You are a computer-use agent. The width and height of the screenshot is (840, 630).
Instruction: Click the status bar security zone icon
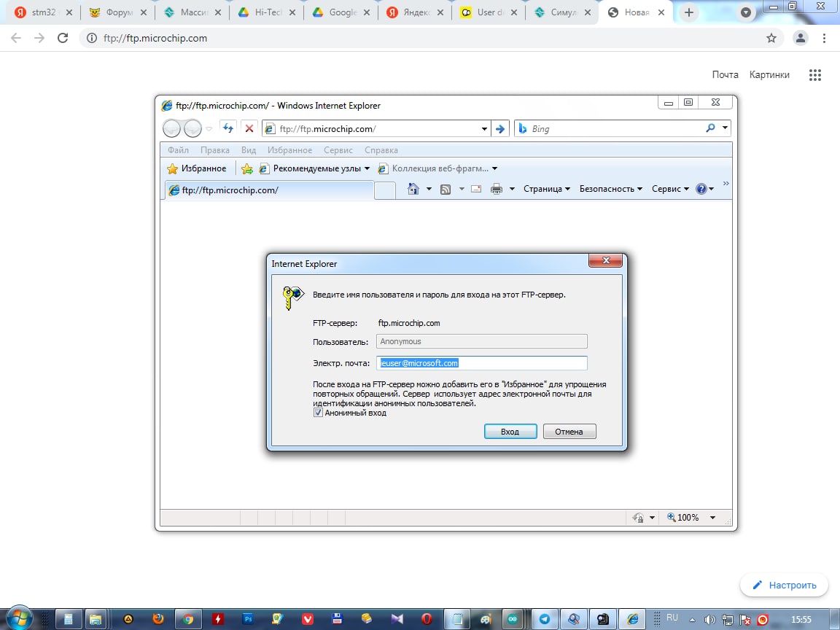pos(637,518)
